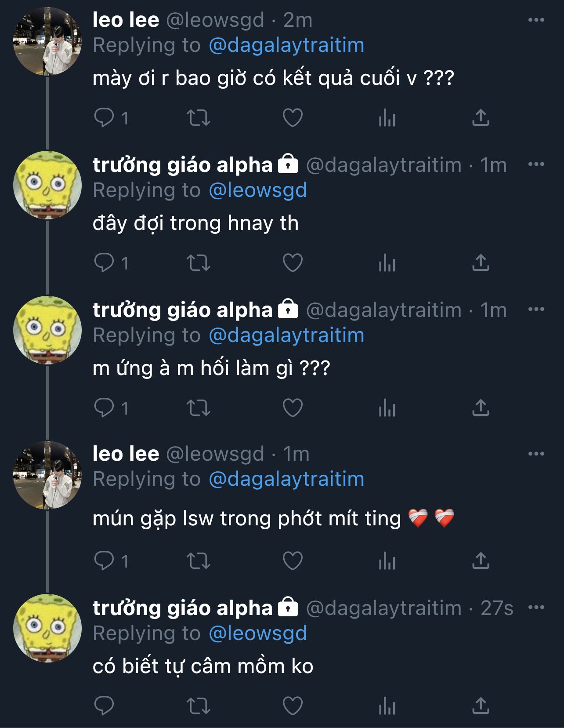Reply to the 'm ứng à m hỏi làm gì' tweet
This screenshot has height=728, width=564.
click(x=104, y=408)
